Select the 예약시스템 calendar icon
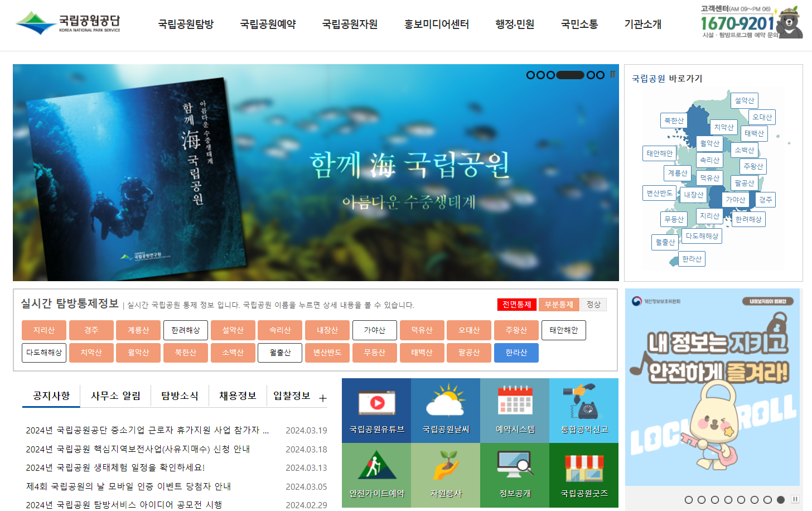The height and width of the screenshot is (511, 812). (514, 410)
